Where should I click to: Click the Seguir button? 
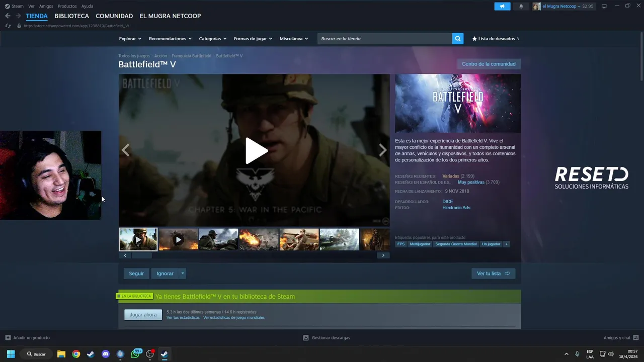tap(136, 274)
